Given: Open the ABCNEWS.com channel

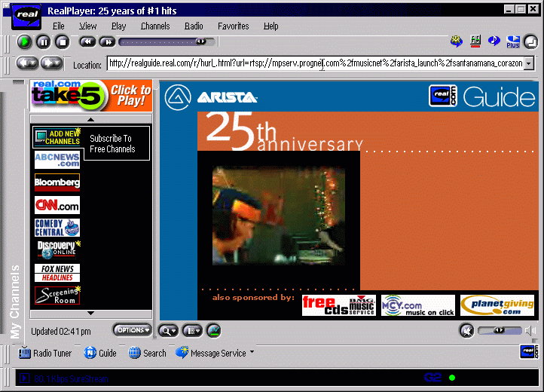Looking at the screenshot, I should pos(57,160).
